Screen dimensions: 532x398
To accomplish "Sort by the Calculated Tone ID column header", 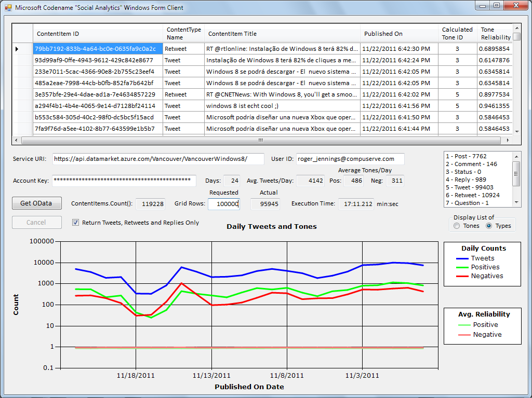I will [x=457, y=34].
